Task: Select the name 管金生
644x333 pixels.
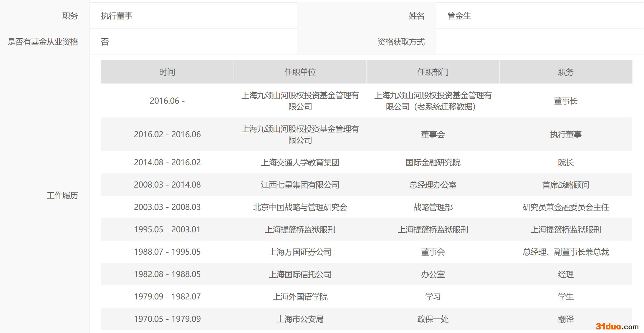Action: (x=459, y=16)
